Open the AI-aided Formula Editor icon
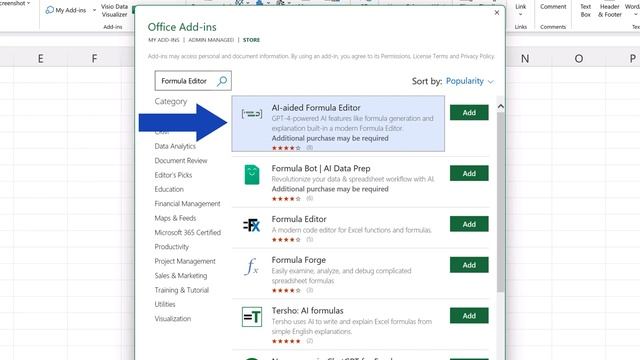 tap(252, 114)
